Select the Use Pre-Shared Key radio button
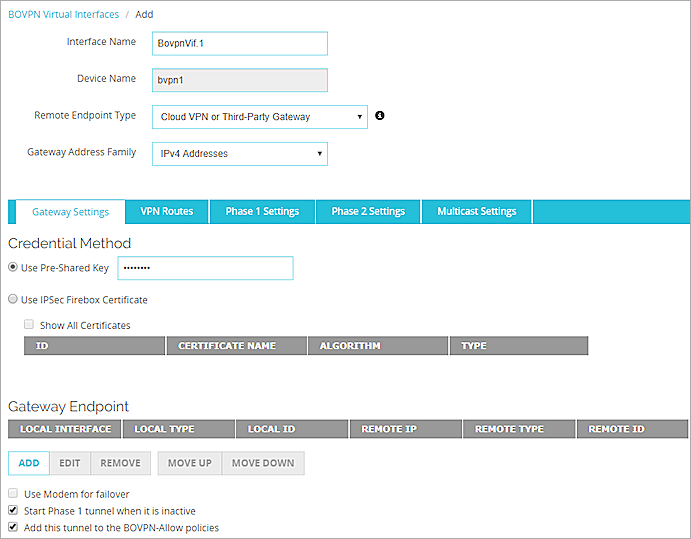Screen dimensions: 691x539 coord(13,268)
